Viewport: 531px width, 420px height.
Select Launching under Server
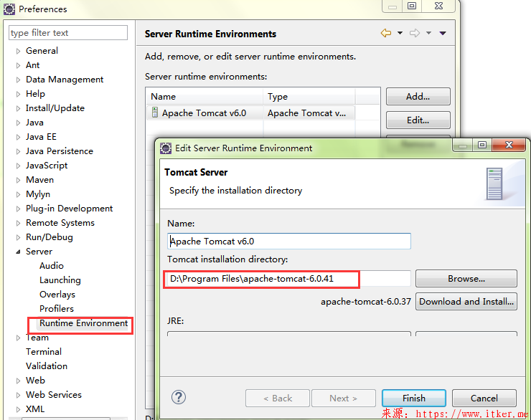60,280
